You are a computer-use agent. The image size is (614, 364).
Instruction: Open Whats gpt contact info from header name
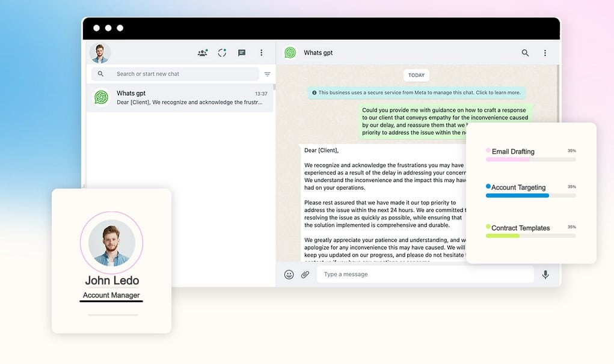point(318,53)
